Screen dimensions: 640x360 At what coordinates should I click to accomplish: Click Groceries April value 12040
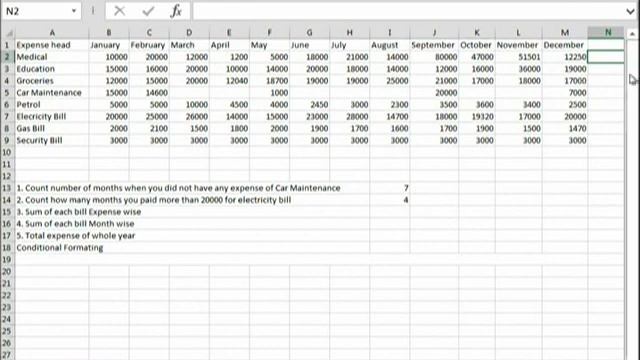(x=229, y=81)
